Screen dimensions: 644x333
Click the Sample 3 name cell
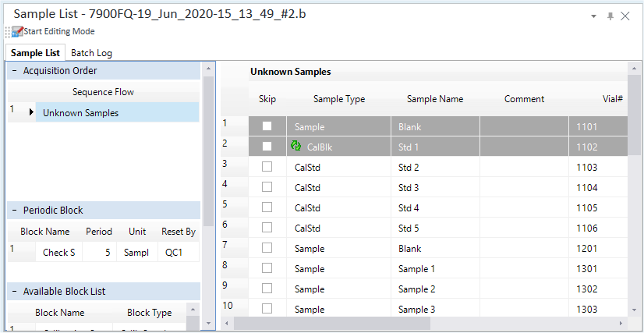coord(435,309)
